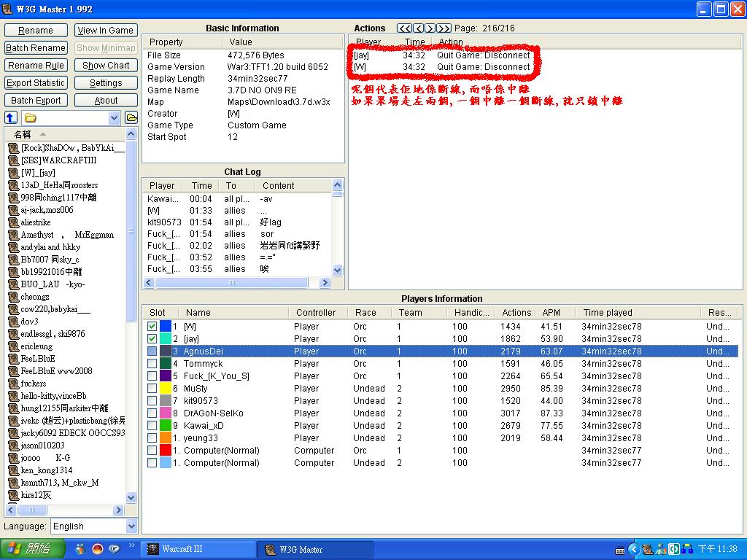The image size is (747, 560).
Task: Sort players by the APM column header
Action: (x=551, y=312)
